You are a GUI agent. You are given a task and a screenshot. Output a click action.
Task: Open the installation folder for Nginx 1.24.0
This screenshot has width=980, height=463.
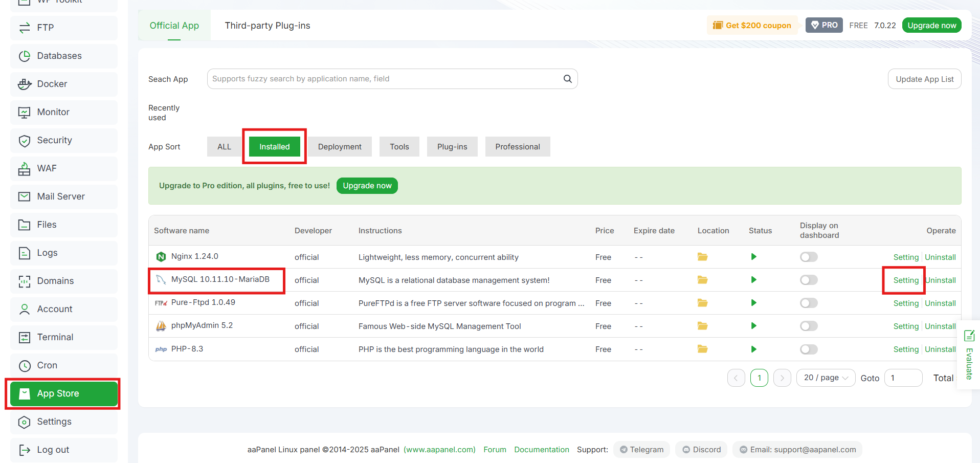702,257
